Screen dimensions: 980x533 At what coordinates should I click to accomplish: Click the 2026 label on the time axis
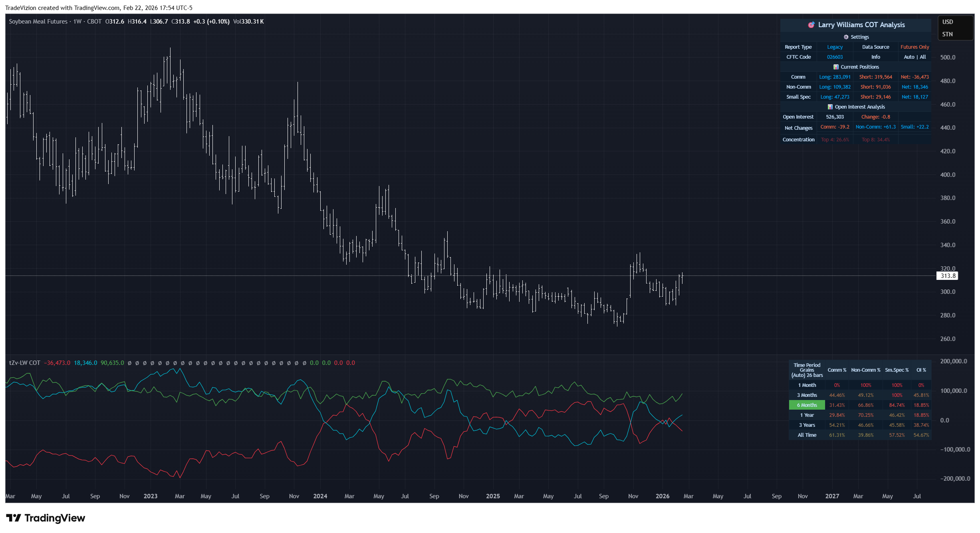click(663, 496)
